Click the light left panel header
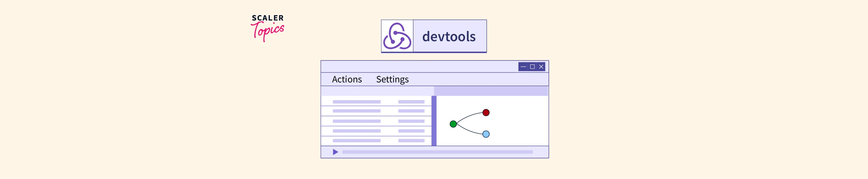This screenshot has width=868, height=179. [x=377, y=91]
